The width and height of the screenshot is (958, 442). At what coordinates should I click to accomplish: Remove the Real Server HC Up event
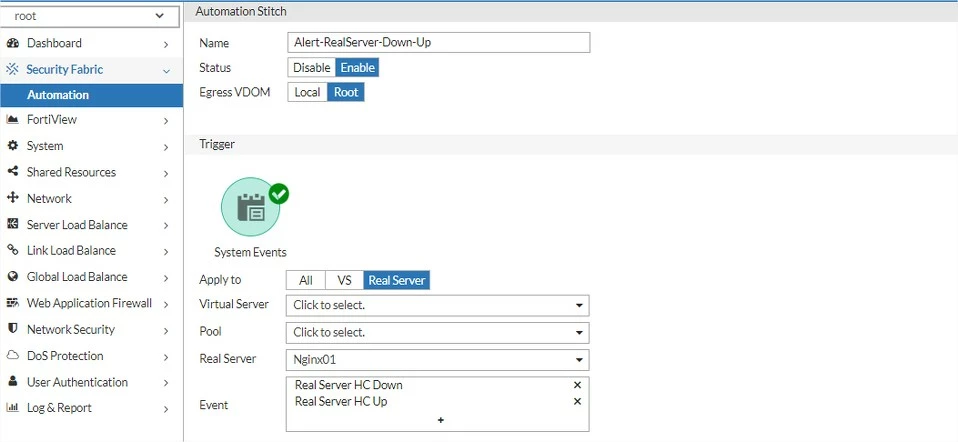[577, 402]
